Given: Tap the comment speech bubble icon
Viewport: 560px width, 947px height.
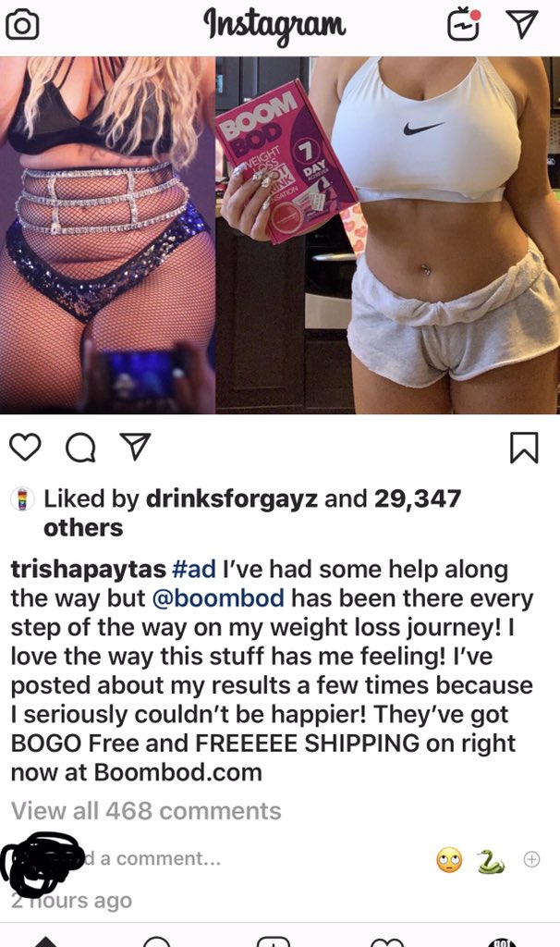Looking at the screenshot, I should [x=80, y=449].
